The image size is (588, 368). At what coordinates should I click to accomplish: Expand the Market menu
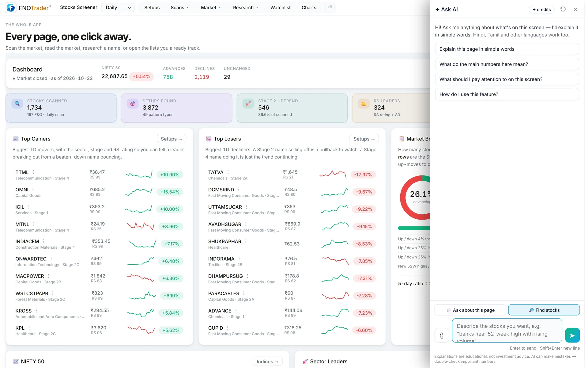211,8
